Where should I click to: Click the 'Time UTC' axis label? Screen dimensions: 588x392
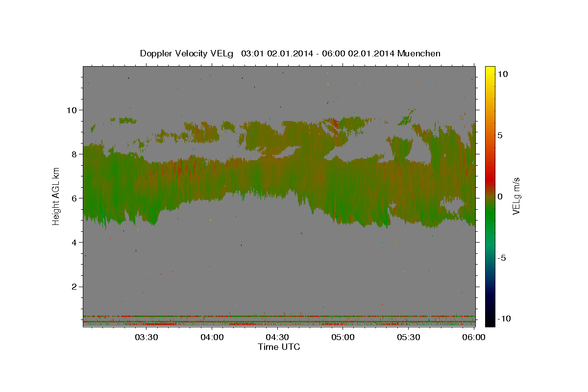[x=279, y=347]
